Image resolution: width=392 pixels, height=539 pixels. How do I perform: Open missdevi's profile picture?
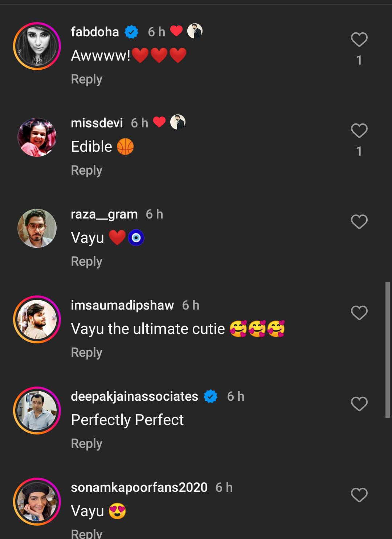pos(37,137)
